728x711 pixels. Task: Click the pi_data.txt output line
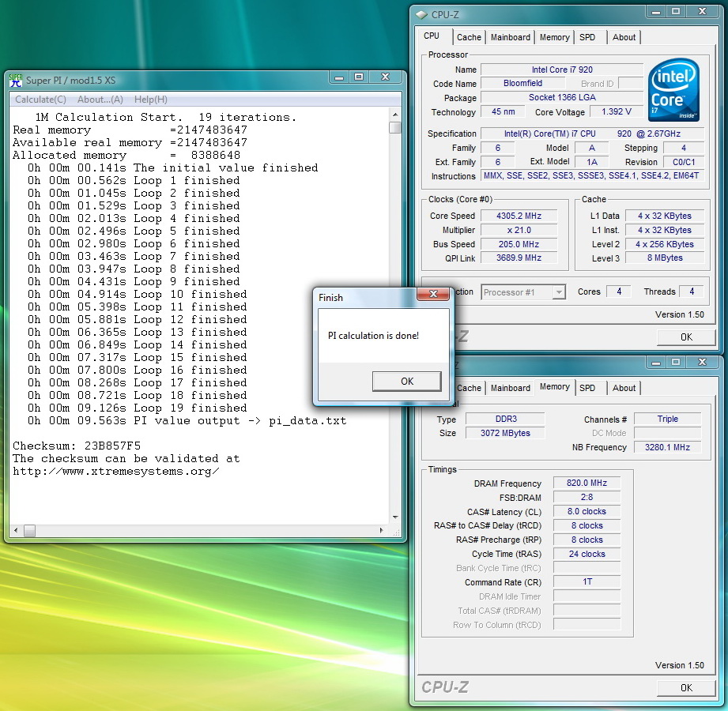point(187,421)
